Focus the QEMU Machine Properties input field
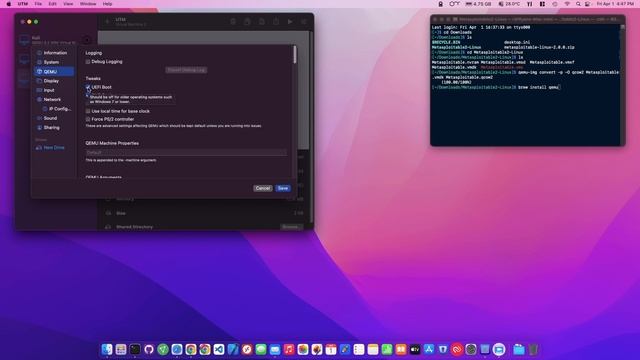 186,152
